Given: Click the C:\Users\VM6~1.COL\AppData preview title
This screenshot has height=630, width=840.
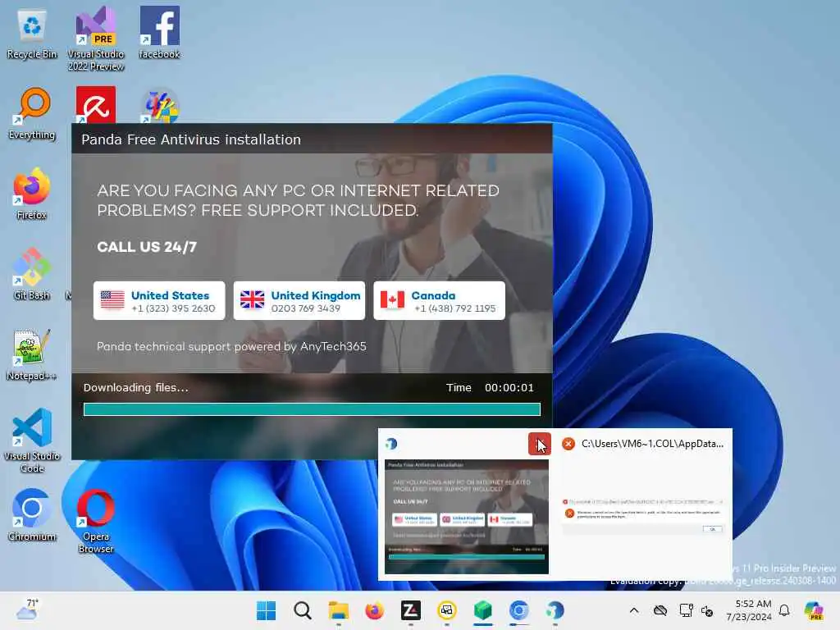Looking at the screenshot, I should tap(652, 444).
